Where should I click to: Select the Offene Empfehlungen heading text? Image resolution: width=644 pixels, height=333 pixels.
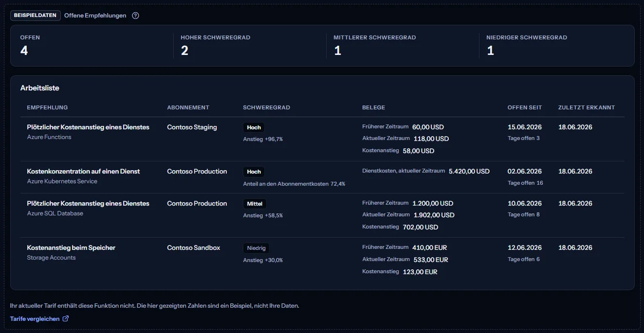pyautogui.click(x=95, y=16)
